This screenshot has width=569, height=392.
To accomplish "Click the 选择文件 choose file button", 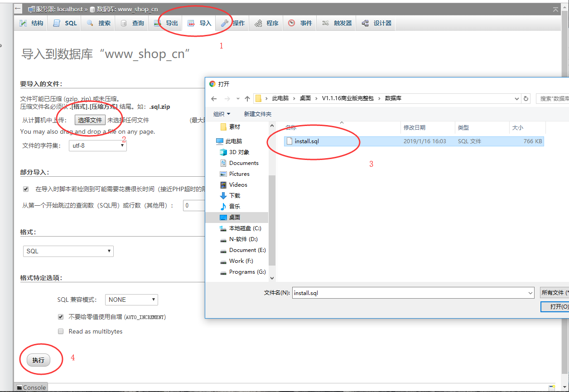I will tap(90, 120).
